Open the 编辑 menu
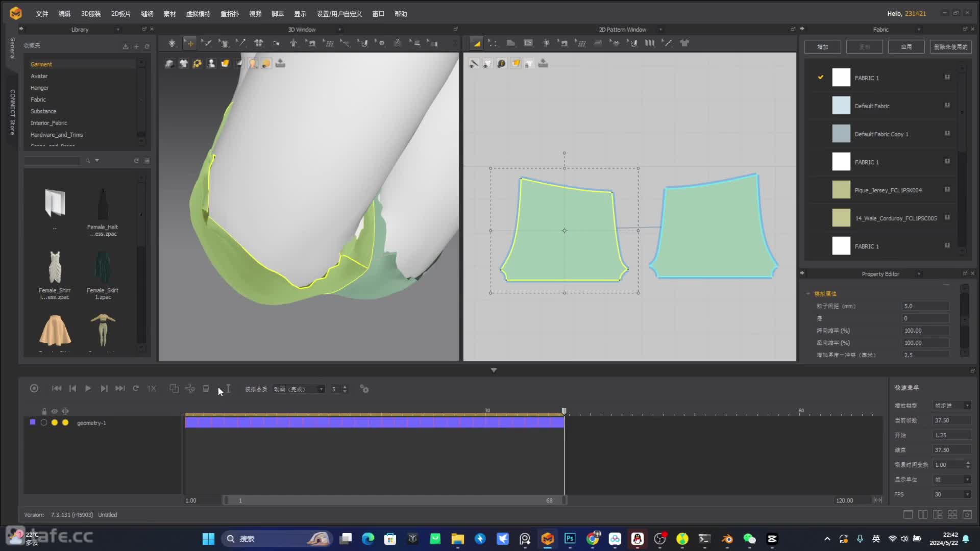The width and height of the screenshot is (980, 551). (x=64, y=14)
